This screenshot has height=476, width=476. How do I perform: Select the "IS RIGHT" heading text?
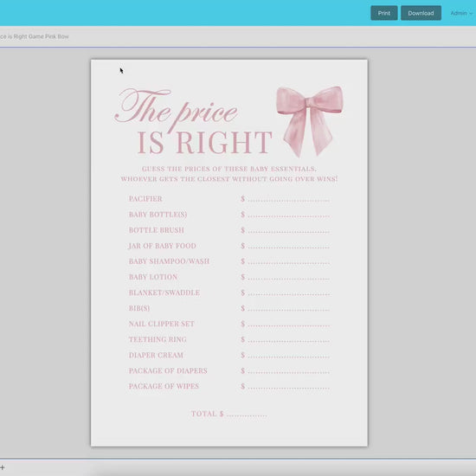coord(204,143)
